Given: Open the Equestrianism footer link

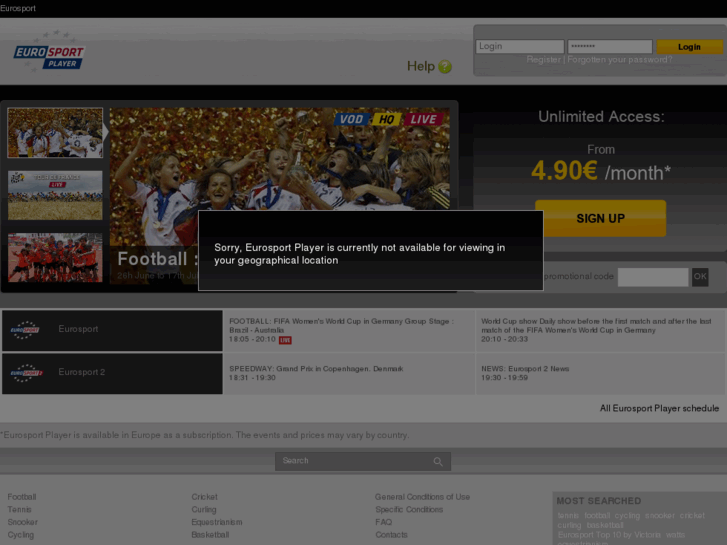Looking at the screenshot, I should click(x=217, y=522).
